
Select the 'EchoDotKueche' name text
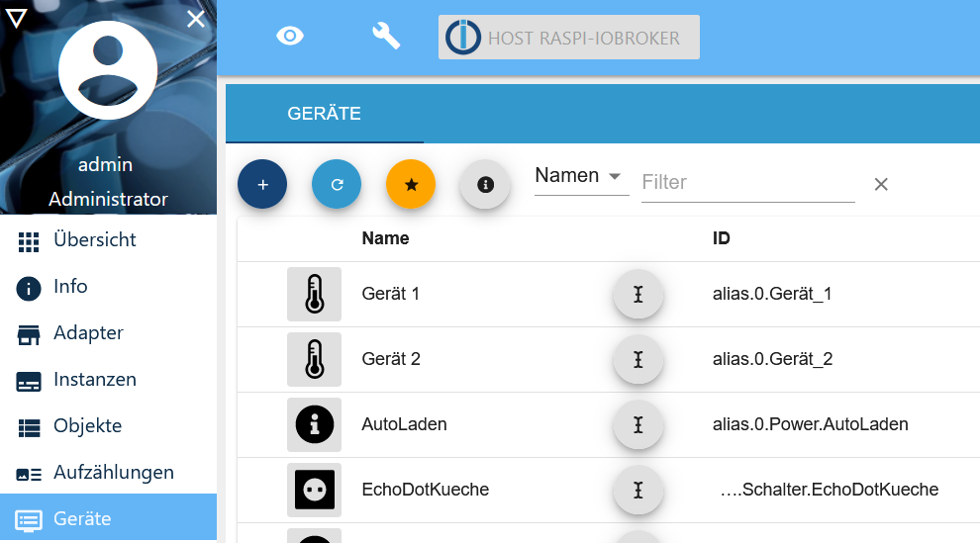(x=426, y=490)
